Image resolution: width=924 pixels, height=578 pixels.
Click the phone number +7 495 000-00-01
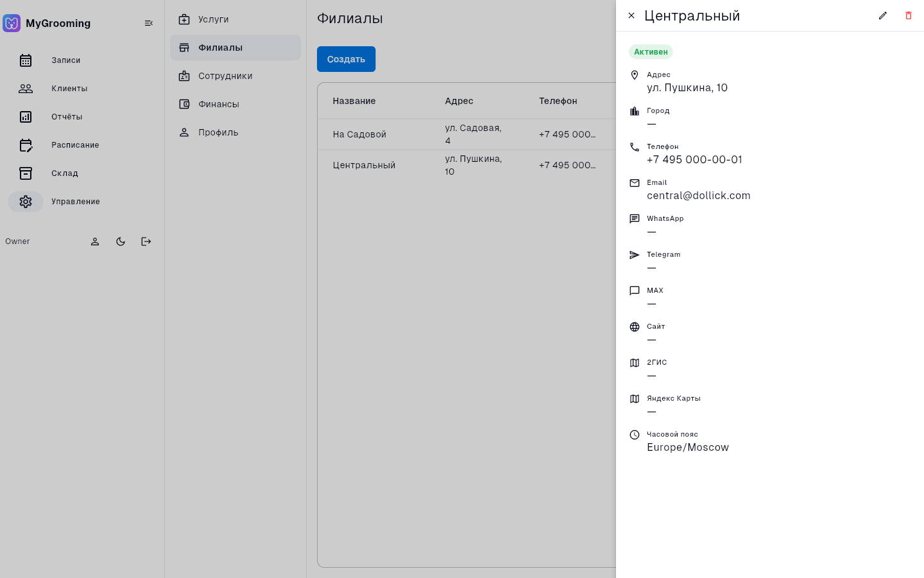coord(694,160)
